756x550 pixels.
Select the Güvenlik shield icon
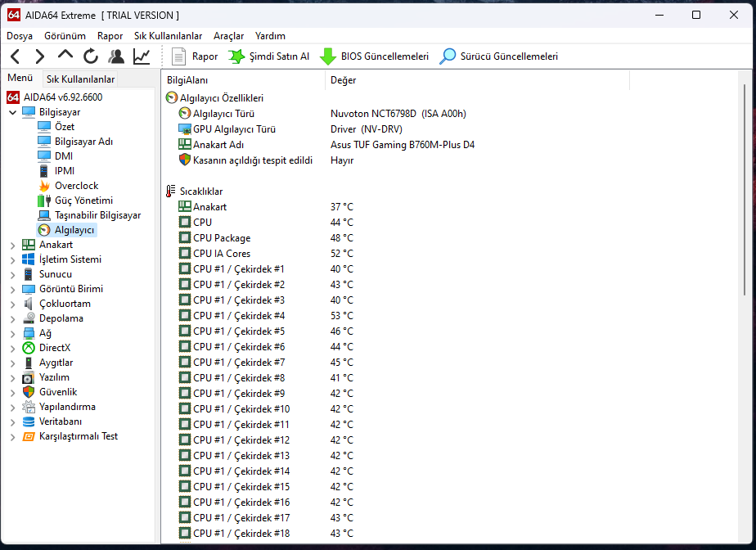coord(29,392)
